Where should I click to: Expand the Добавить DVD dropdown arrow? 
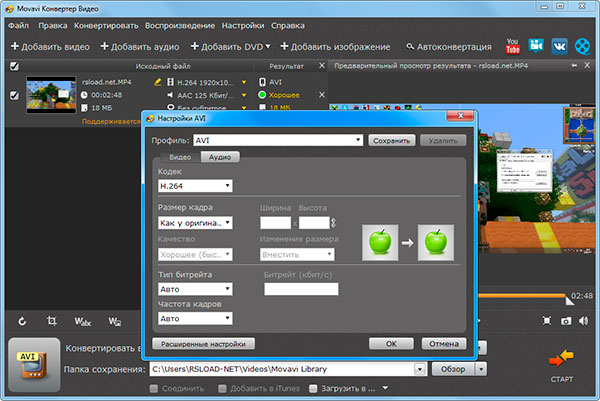(x=267, y=46)
